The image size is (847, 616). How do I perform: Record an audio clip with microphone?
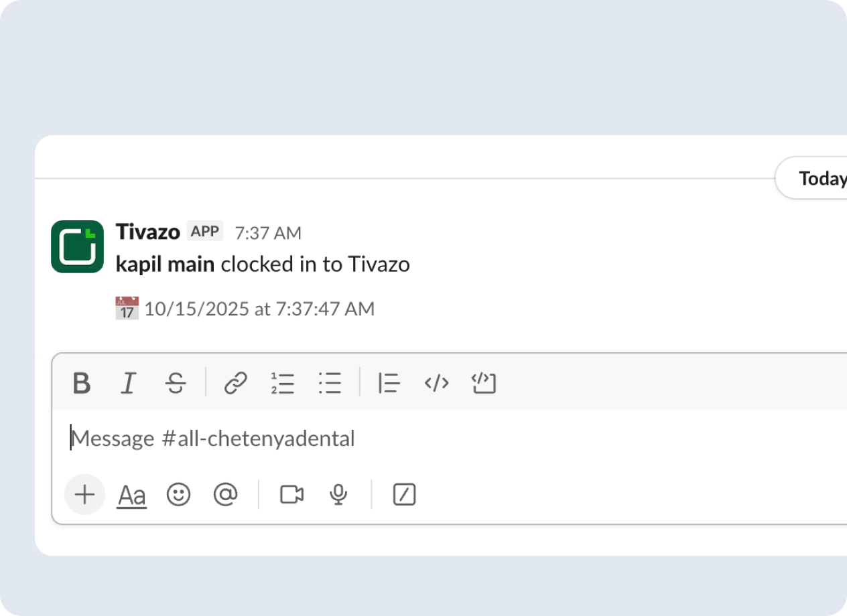[x=338, y=495]
